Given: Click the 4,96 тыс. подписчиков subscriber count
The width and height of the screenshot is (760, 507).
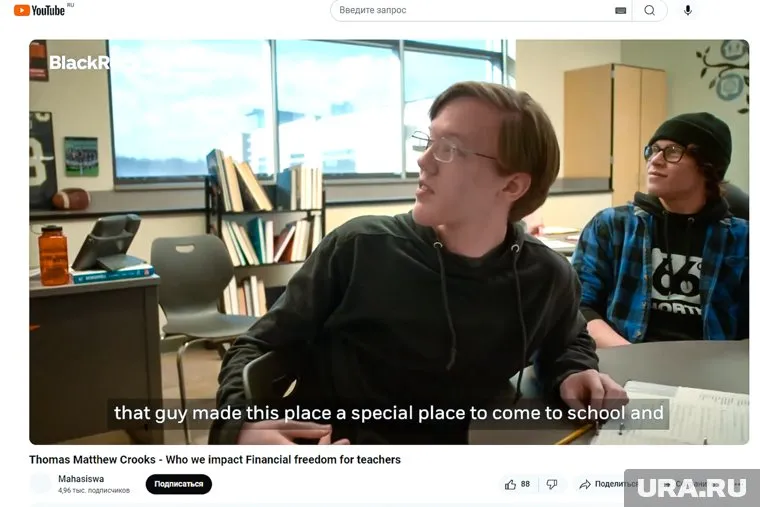Looking at the screenshot, I should click(94, 491).
